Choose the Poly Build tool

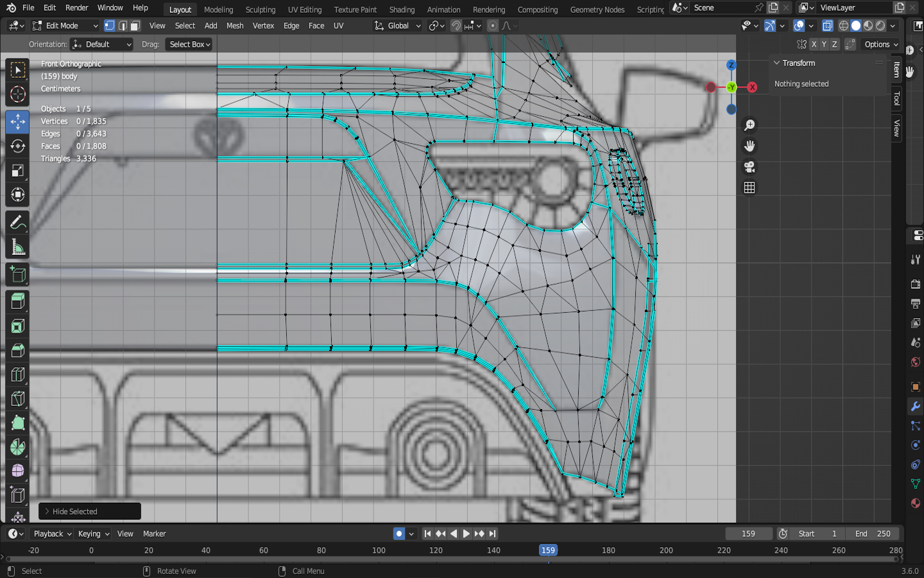[17, 423]
